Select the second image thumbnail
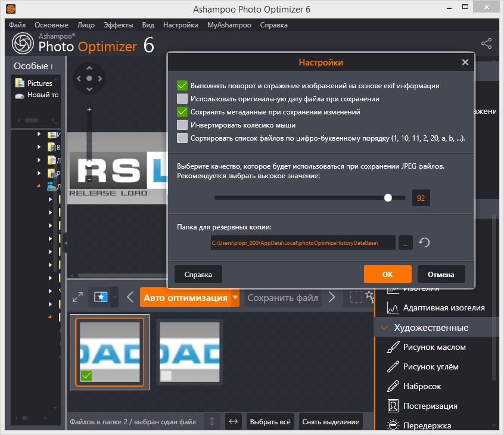504x435 pixels. pos(189,352)
